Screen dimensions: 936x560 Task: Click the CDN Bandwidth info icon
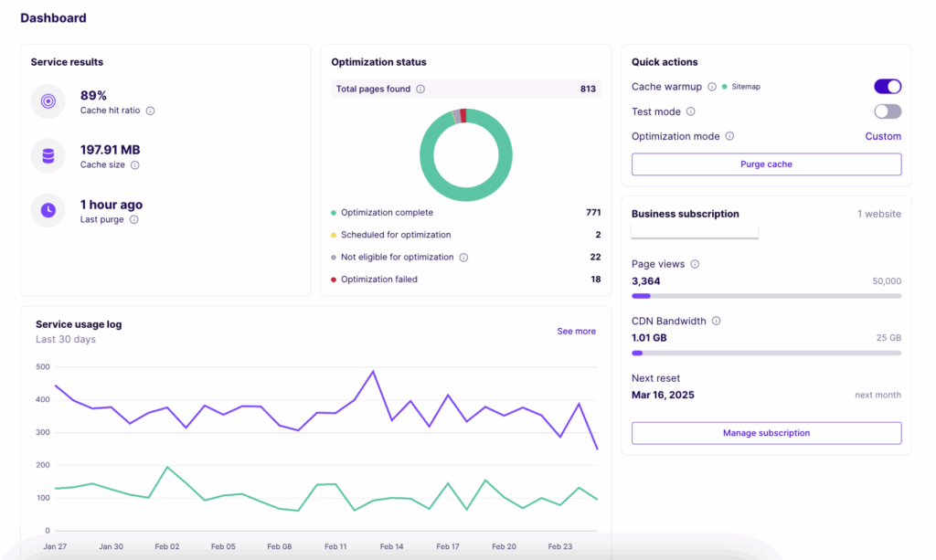coord(715,321)
